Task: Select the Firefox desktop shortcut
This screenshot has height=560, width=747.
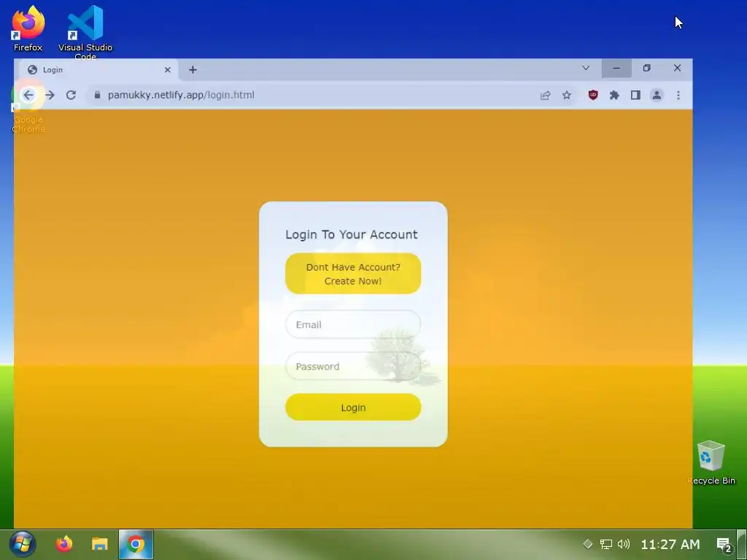Action: (x=28, y=28)
